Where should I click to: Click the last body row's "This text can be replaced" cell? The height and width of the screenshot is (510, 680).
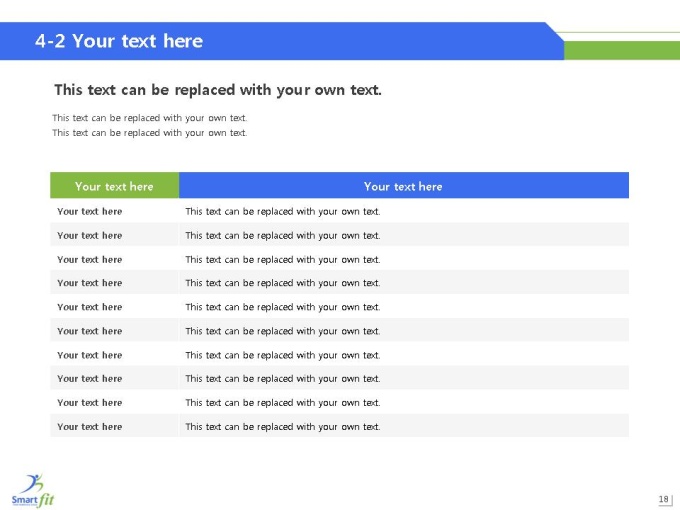(404, 426)
